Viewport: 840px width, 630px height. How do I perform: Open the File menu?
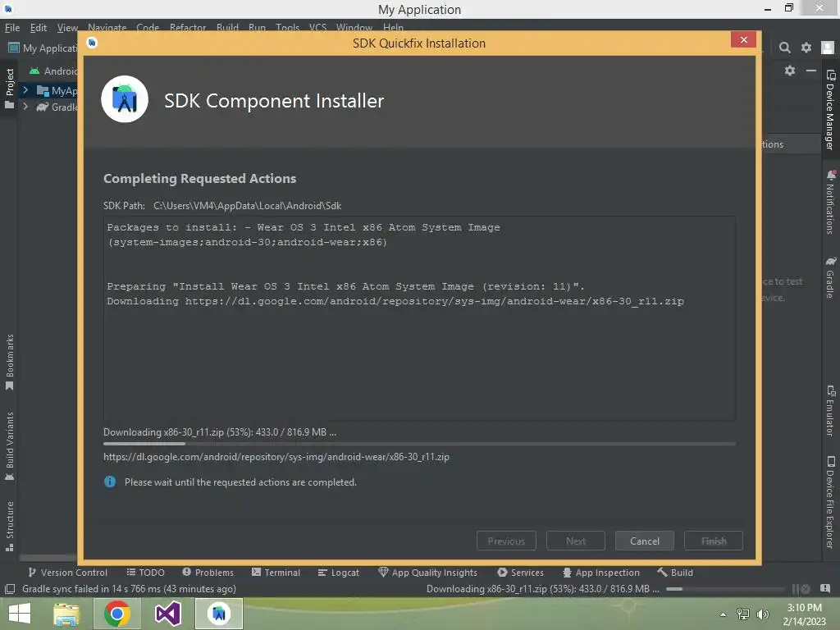12,27
